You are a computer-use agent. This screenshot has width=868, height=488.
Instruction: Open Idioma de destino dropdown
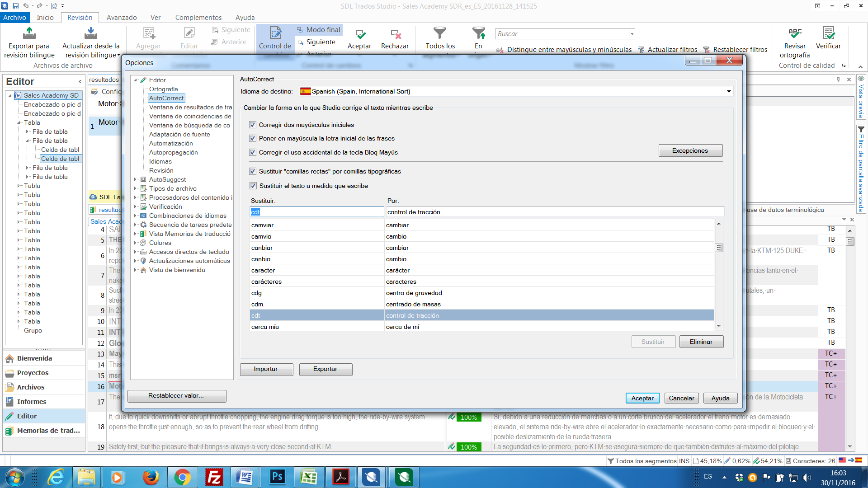pyautogui.click(x=729, y=91)
